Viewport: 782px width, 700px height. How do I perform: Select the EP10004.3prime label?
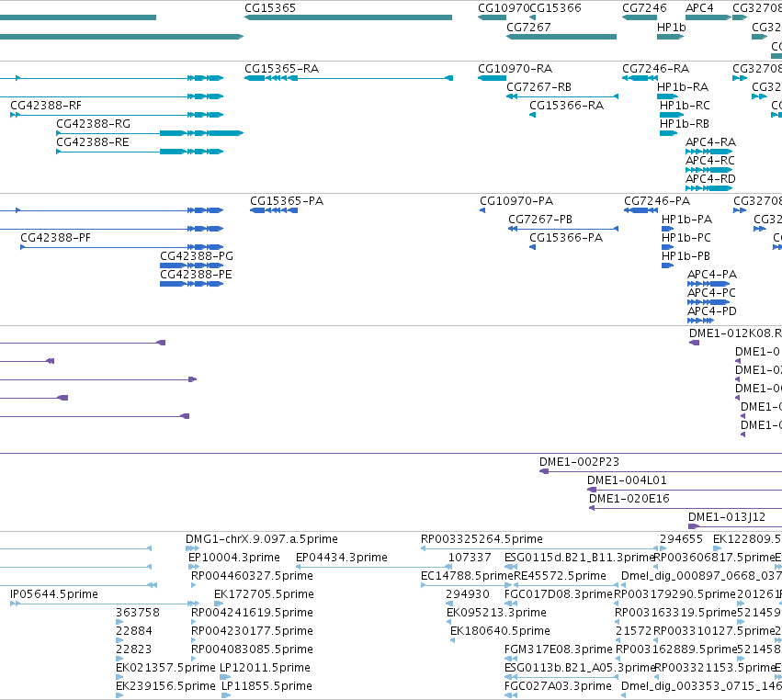click(x=234, y=558)
